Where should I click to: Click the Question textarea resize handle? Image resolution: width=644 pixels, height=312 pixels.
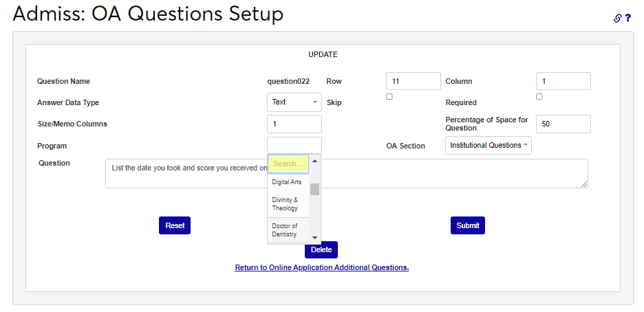(x=584, y=185)
